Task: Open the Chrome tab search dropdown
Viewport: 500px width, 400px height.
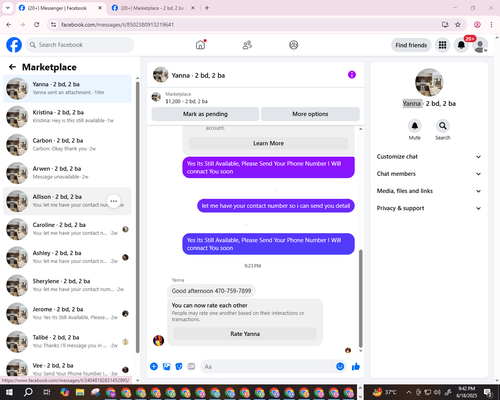Action: coord(8,8)
